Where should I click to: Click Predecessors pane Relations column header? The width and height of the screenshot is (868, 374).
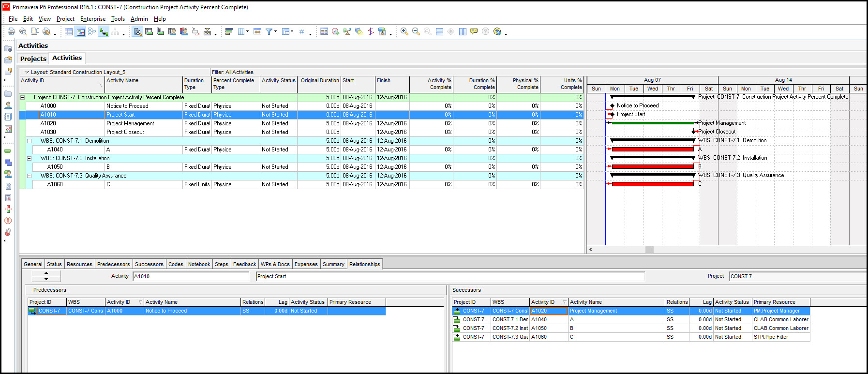coord(253,302)
